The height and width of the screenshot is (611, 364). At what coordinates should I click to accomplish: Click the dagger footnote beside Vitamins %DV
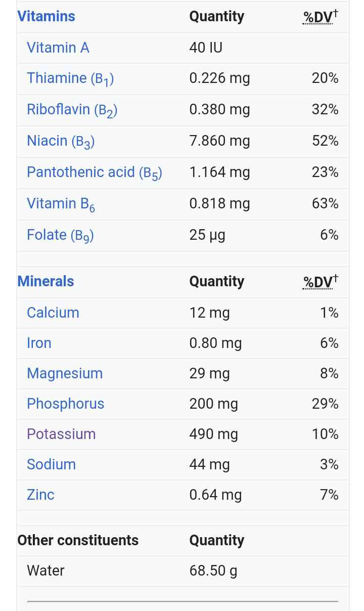click(x=336, y=13)
